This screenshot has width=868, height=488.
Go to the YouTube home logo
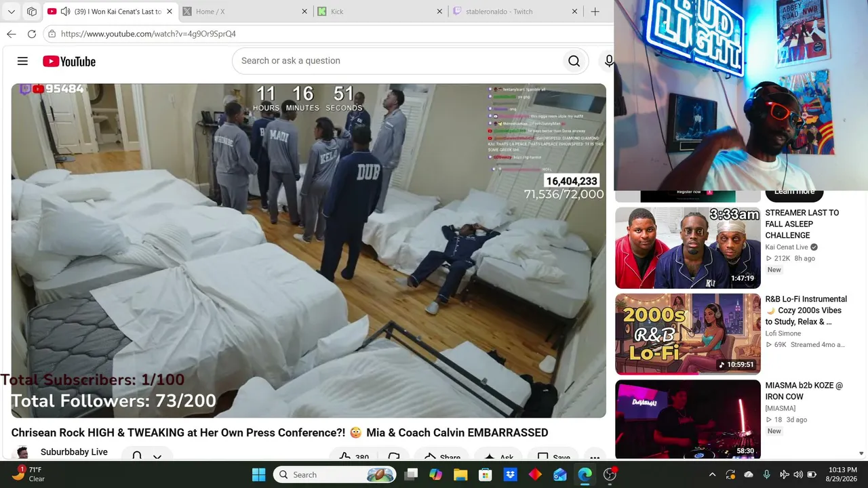69,61
